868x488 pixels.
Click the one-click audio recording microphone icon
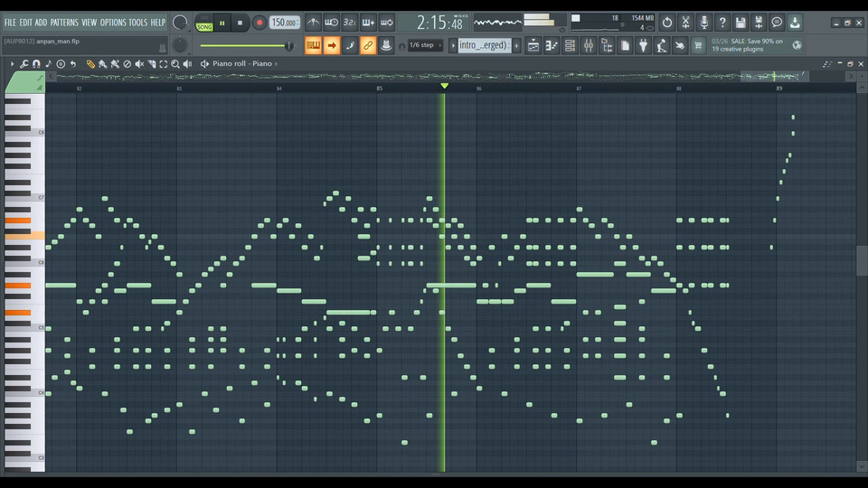pos(703,23)
